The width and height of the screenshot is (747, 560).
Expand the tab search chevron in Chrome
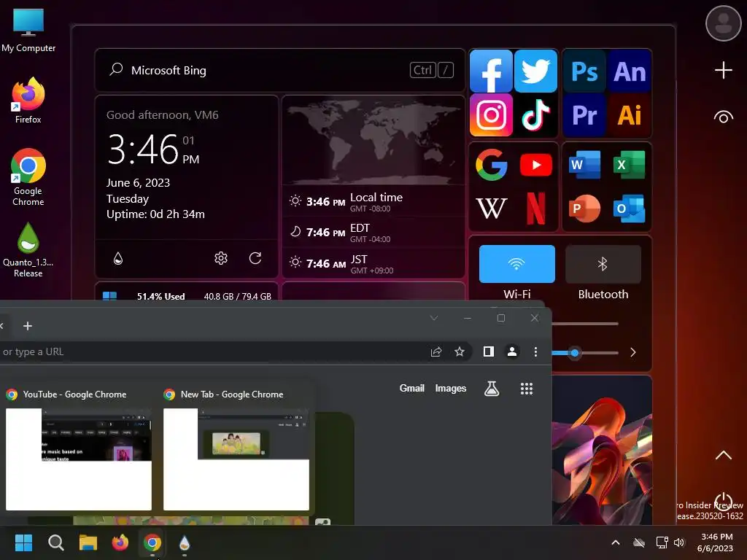point(433,318)
